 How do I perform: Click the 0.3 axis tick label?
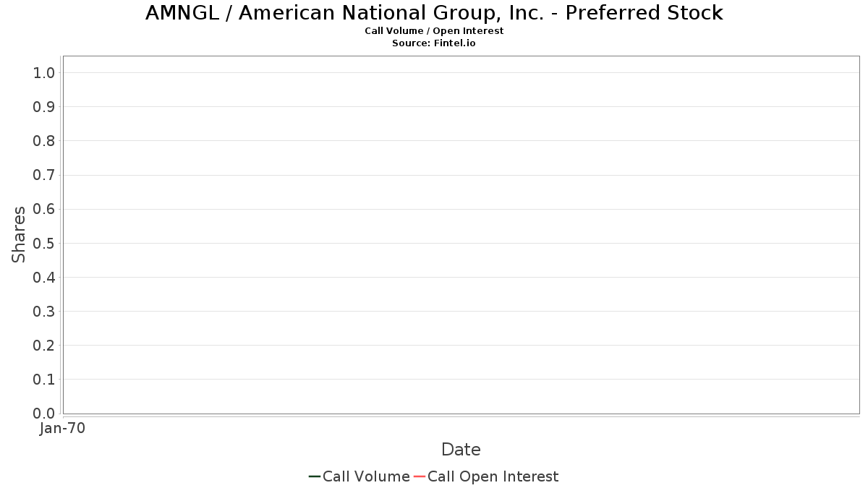(x=44, y=312)
